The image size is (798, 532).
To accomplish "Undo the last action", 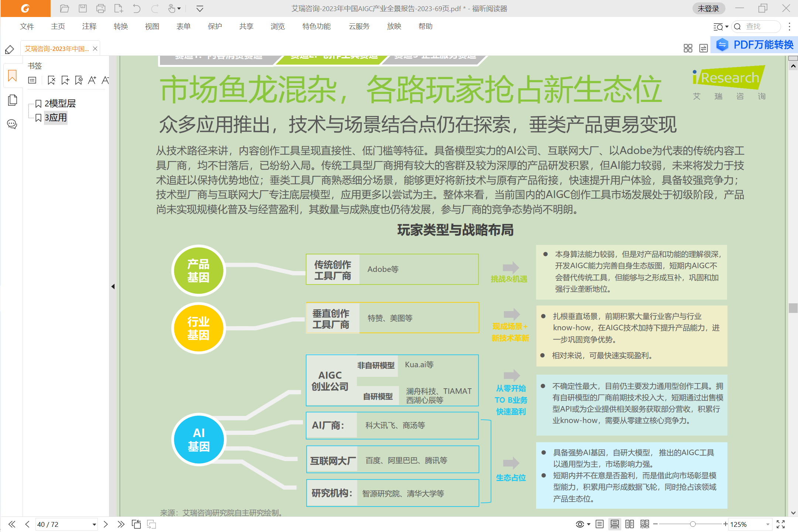I will tap(136, 8).
